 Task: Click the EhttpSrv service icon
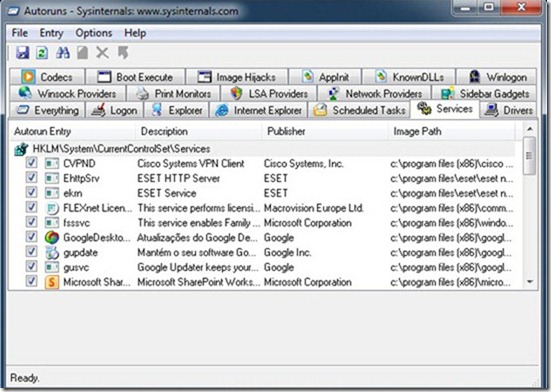[52, 178]
